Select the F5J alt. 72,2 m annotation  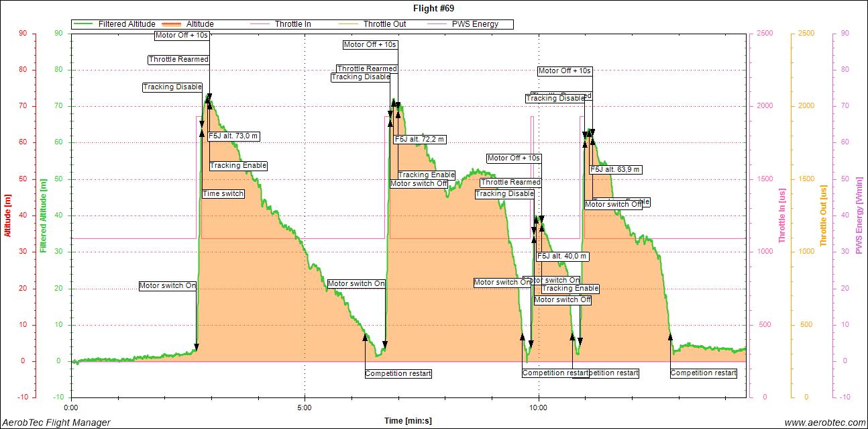point(419,139)
